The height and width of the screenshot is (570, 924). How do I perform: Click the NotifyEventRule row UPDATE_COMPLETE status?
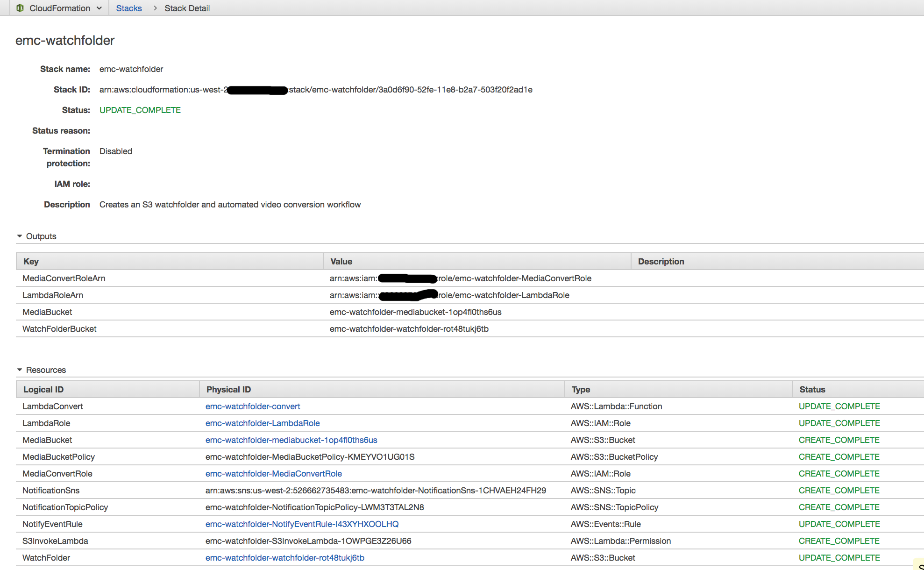tap(839, 524)
